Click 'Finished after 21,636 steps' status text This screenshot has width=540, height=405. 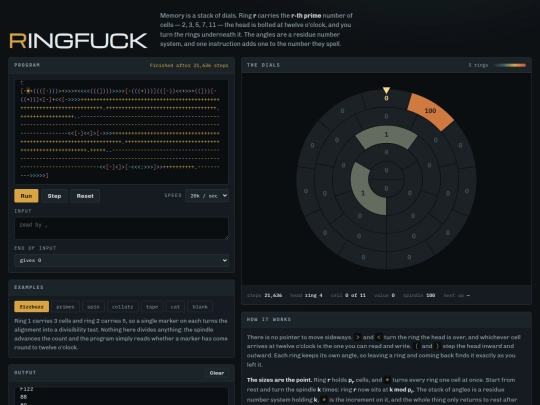point(189,65)
